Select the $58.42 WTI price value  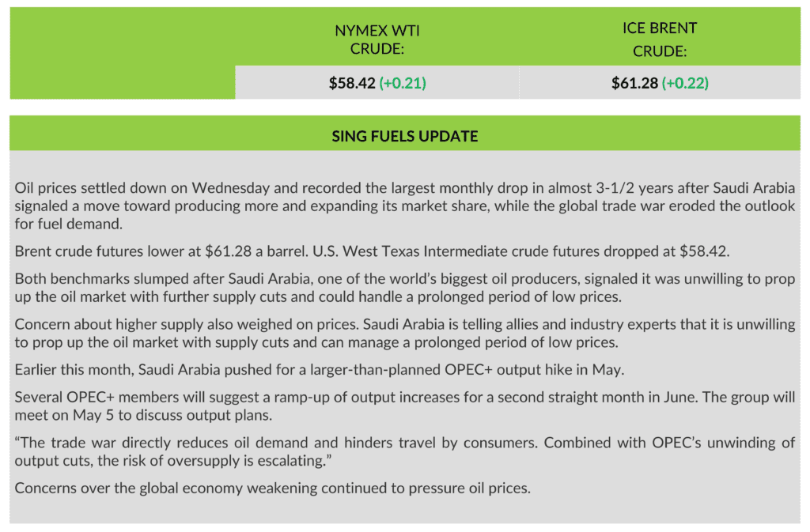click(x=352, y=83)
